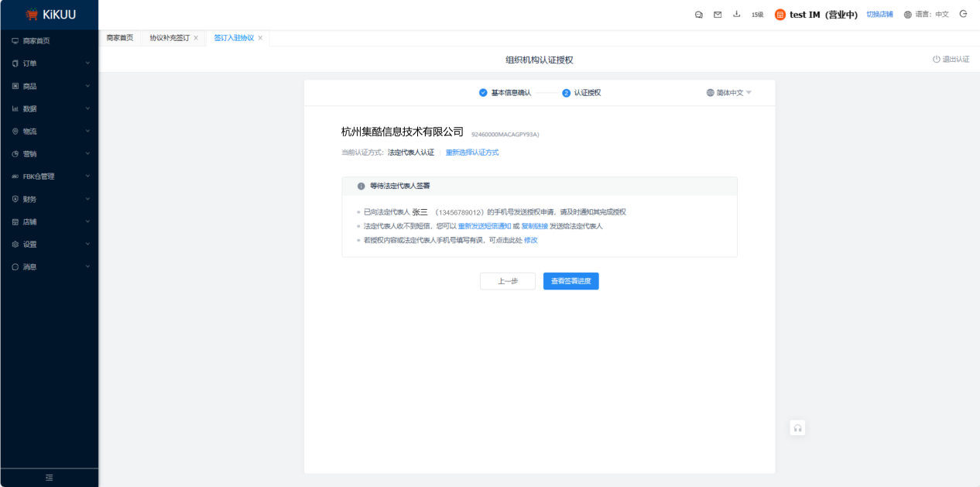This screenshot has height=487, width=980.
Task: Click the 认证授权 step label
Action: point(588,92)
